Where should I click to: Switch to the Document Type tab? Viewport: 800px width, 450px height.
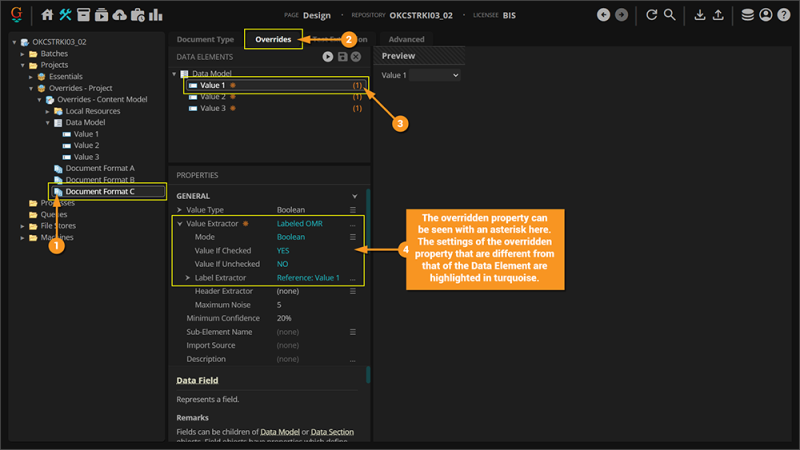205,39
